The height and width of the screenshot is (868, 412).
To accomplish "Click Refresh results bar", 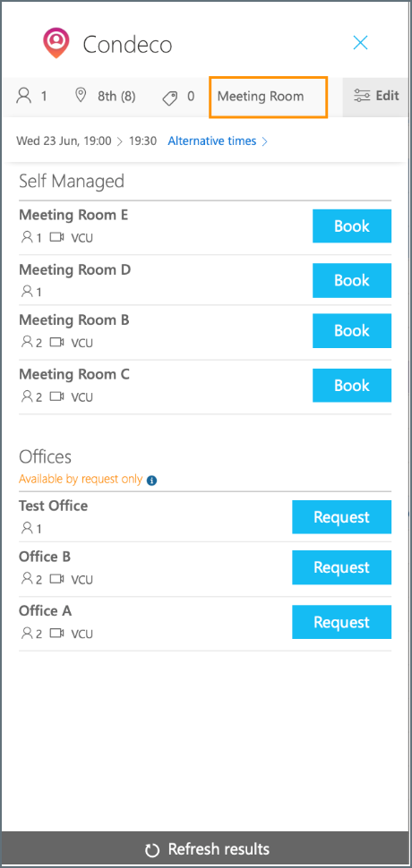I will point(206,849).
